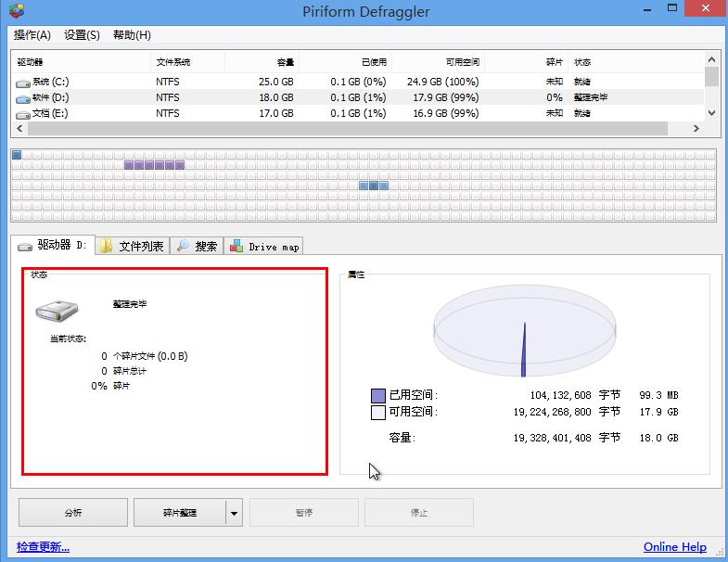Sort by the 驱动器 column header
This screenshot has height=562, width=728.
point(82,62)
